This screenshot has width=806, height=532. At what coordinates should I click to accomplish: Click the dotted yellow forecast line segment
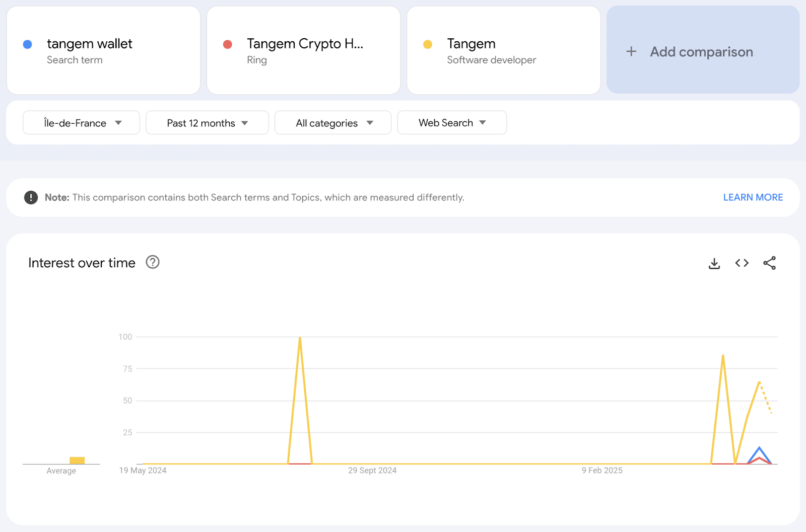click(766, 398)
